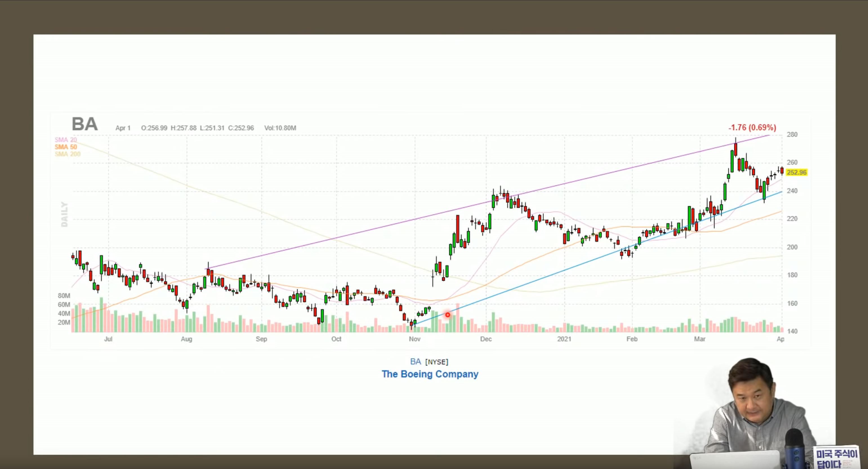The width and height of the screenshot is (868, 469).
Task: Click the 80M volume scale label
Action: point(64,296)
